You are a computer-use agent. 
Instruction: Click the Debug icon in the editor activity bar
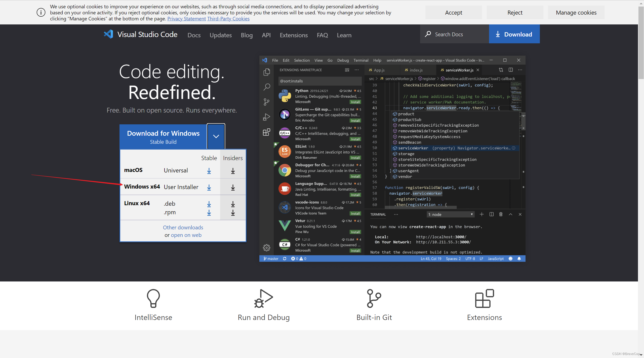tap(267, 117)
